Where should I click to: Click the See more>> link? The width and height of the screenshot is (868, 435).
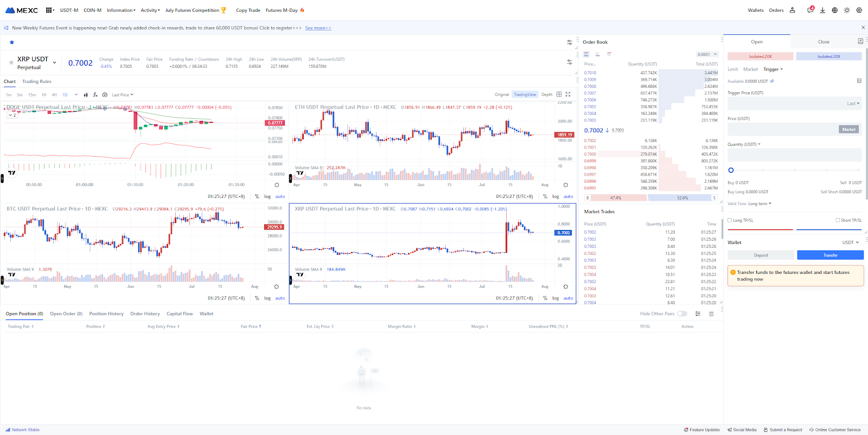pos(318,28)
